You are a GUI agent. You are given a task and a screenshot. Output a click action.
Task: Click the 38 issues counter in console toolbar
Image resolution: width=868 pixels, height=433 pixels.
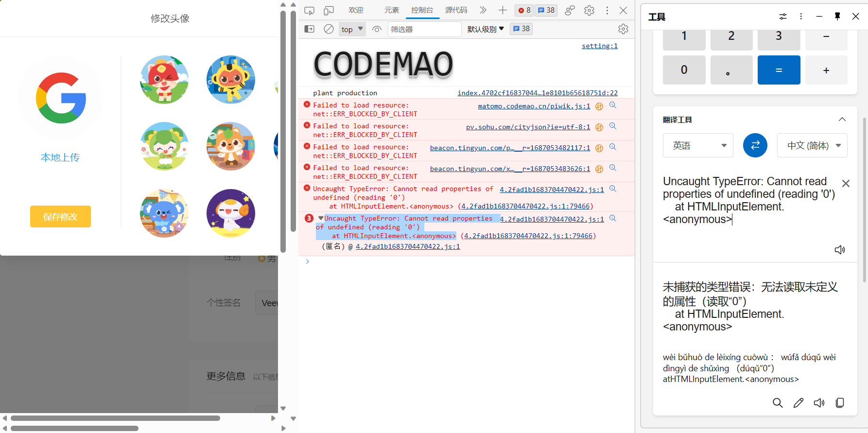click(x=521, y=29)
